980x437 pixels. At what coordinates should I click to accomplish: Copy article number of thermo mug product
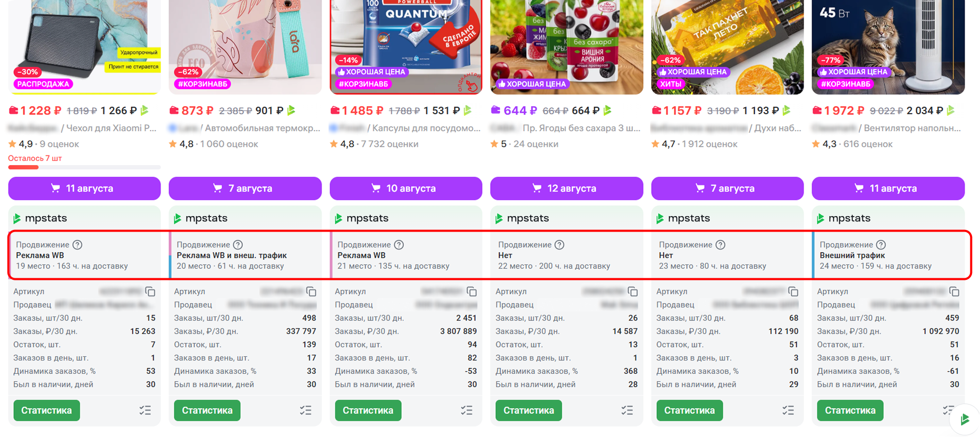click(311, 292)
